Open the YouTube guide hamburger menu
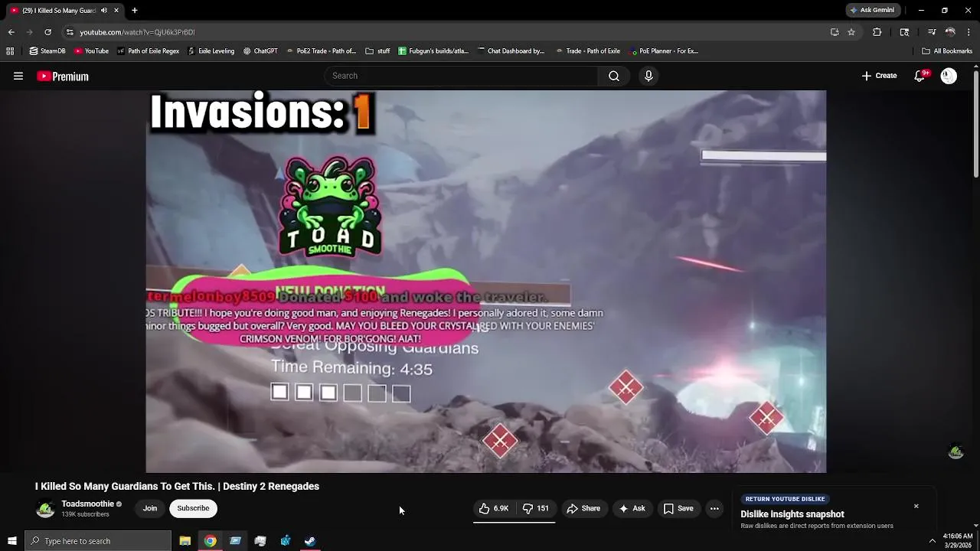 [x=18, y=76]
